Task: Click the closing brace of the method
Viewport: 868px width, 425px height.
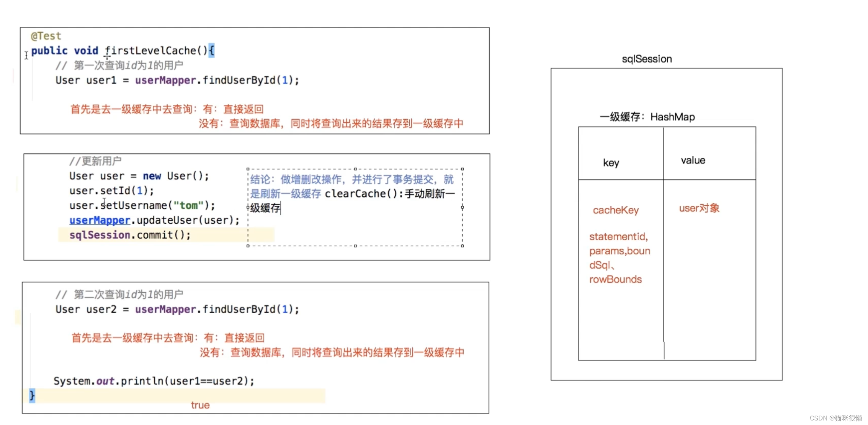Action: pyautogui.click(x=32, y=396)
